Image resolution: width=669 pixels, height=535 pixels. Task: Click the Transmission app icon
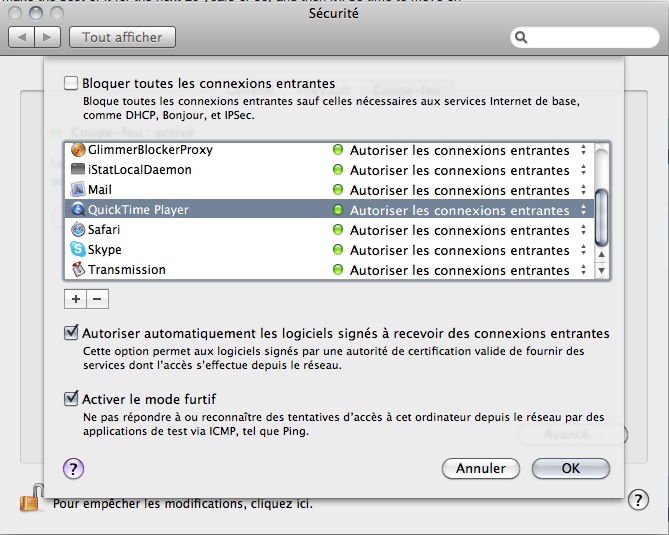tap(78, 269)
